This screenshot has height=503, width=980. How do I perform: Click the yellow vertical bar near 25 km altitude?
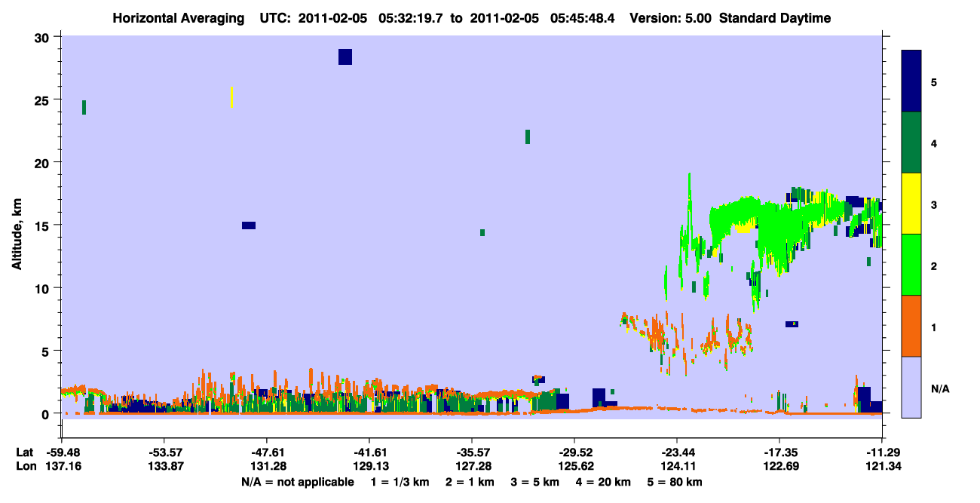[x=231, y=97]
